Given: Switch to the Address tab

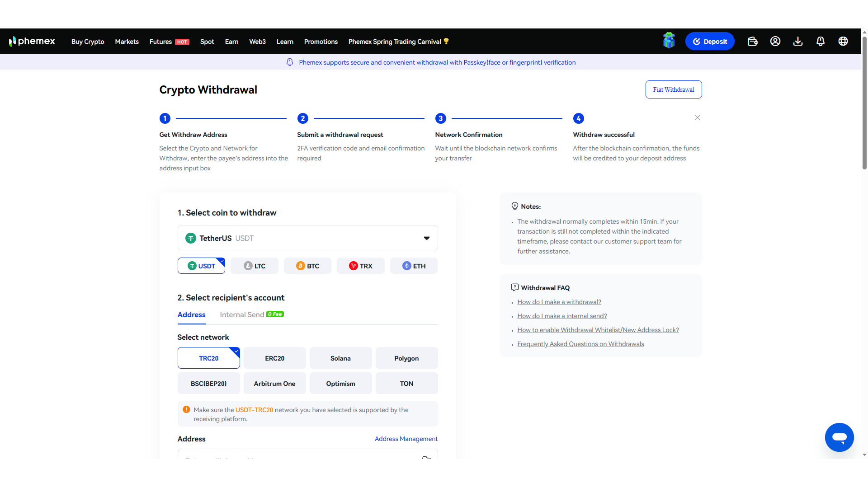Looking at the screenshot, I should tap(191, 314).
